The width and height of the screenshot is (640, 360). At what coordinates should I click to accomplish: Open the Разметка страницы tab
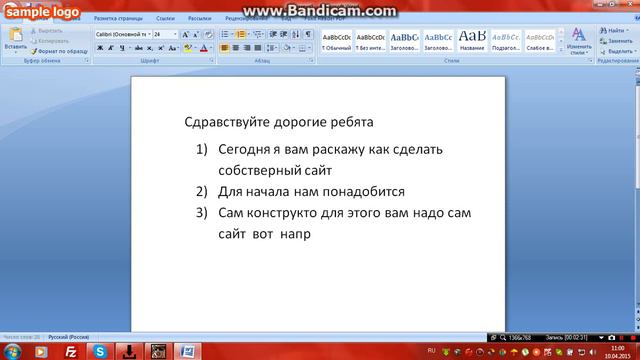click(118, 18)
